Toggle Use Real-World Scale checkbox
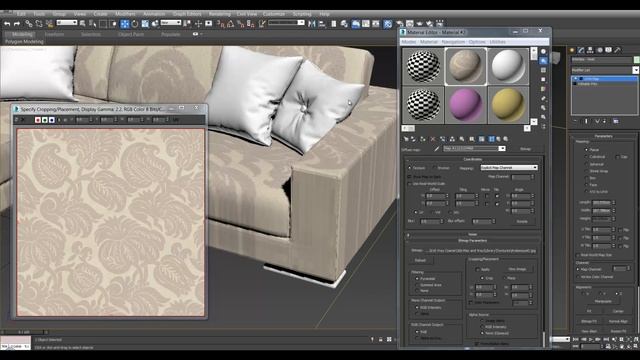The image size is (640, 360). coord(409,184)
